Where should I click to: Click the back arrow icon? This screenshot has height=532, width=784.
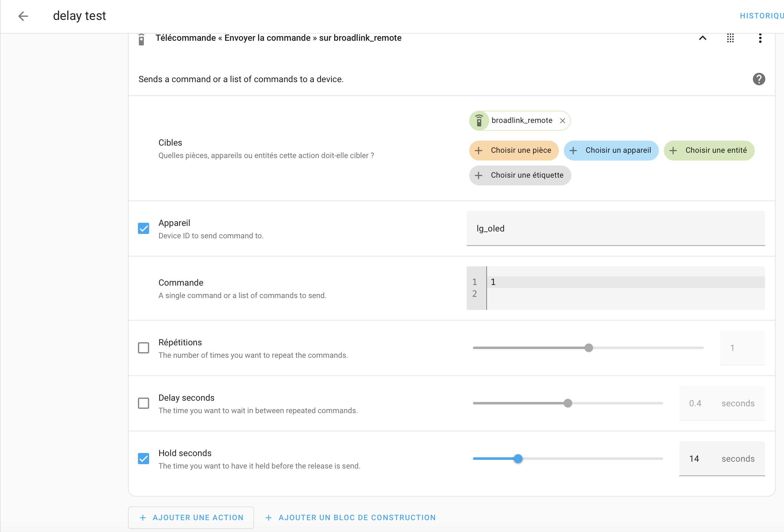click(x=23, y=16)
